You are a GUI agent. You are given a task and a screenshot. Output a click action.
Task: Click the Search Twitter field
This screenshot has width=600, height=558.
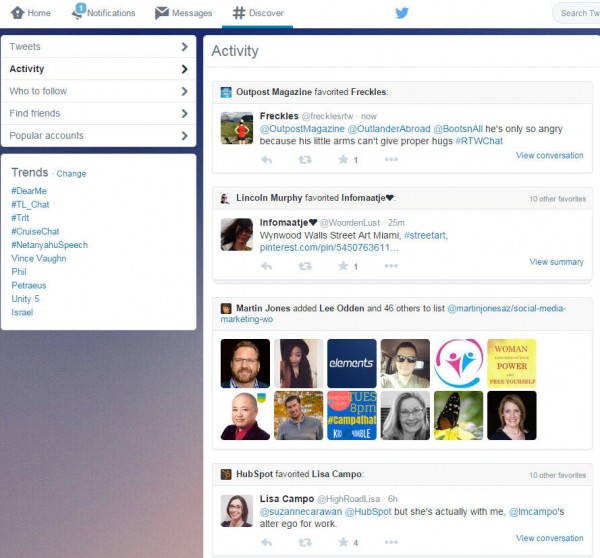tap(576, 13)
